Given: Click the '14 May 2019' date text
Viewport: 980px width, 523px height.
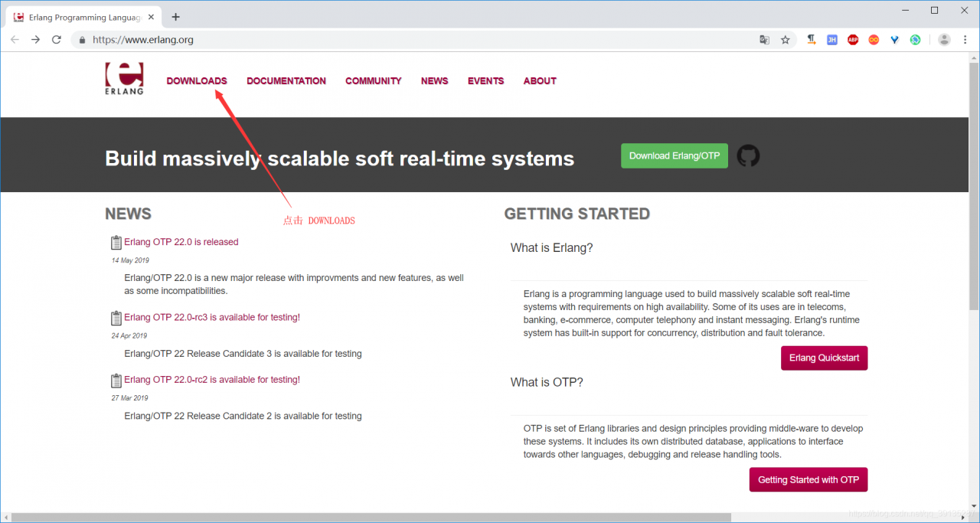Looking at the screenshot, I should click(130, 260).
